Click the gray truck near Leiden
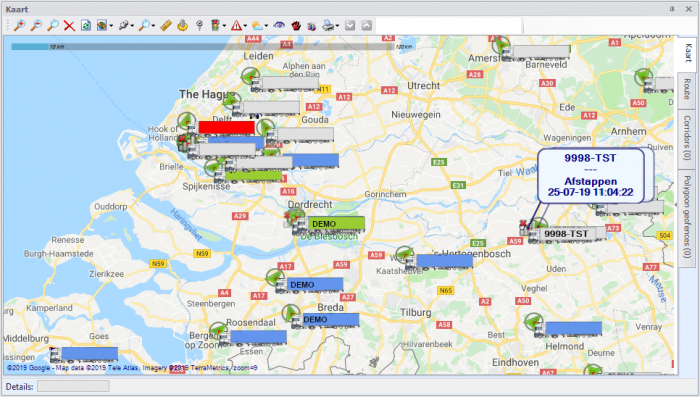The image size is (700, 397). 285,84
